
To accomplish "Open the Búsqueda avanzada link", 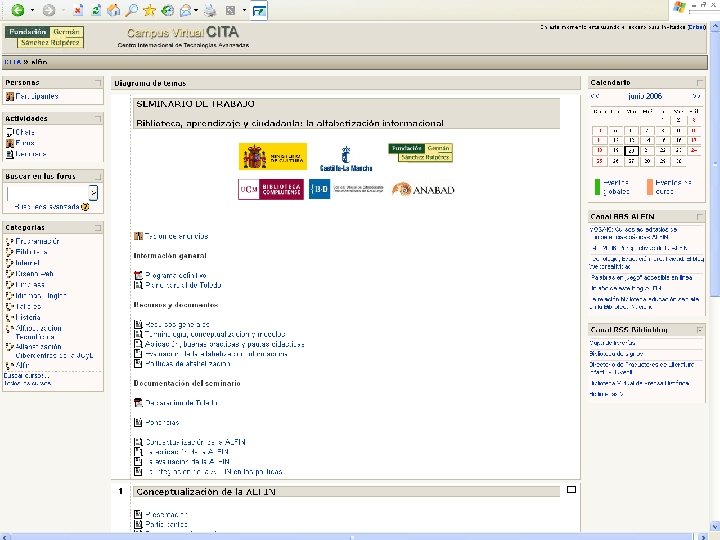I will (47, 207).
